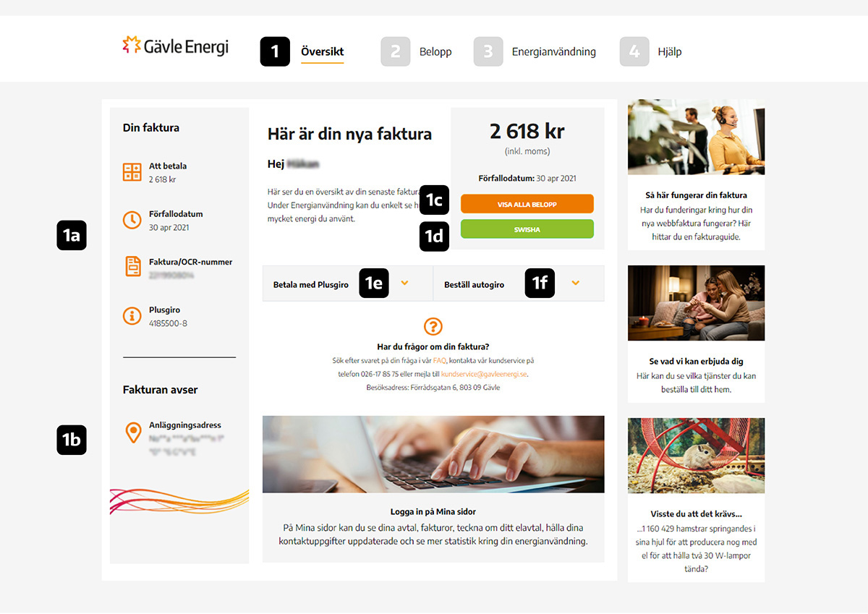Screen dimensions: 868x614
Task: Click the Visa alla belopp button
Action: (527, 205)
